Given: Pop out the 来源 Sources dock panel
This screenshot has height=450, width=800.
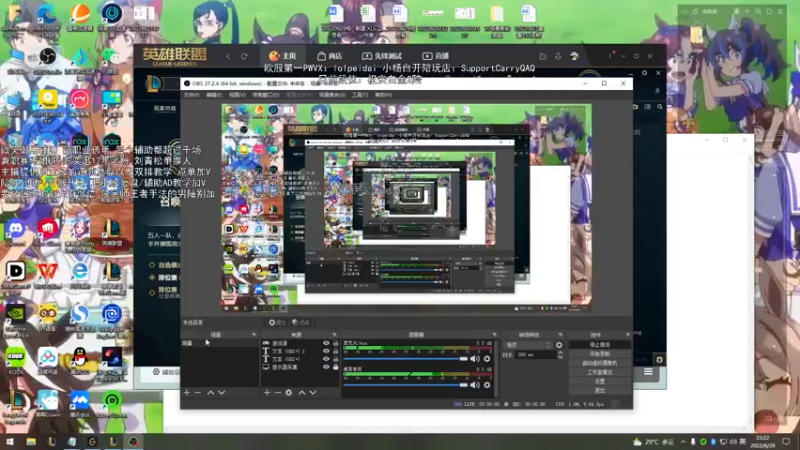Looking at the screenshot, I should coord(334,335).
